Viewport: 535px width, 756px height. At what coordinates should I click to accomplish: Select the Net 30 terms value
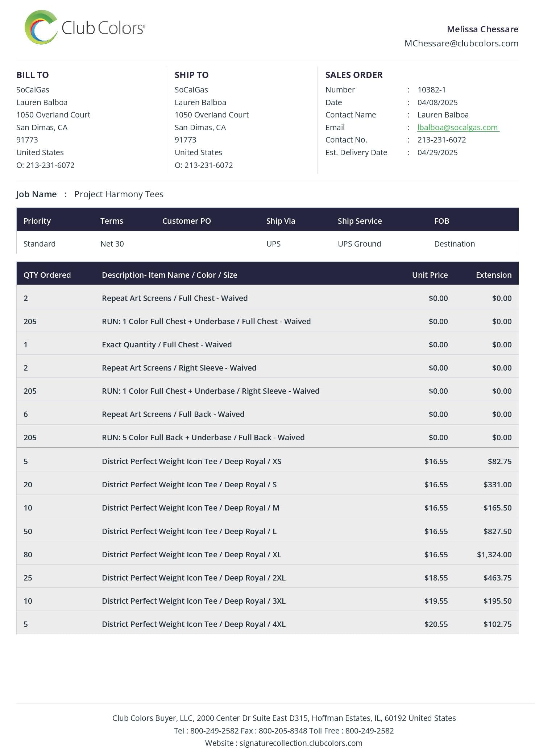point(112,244)
